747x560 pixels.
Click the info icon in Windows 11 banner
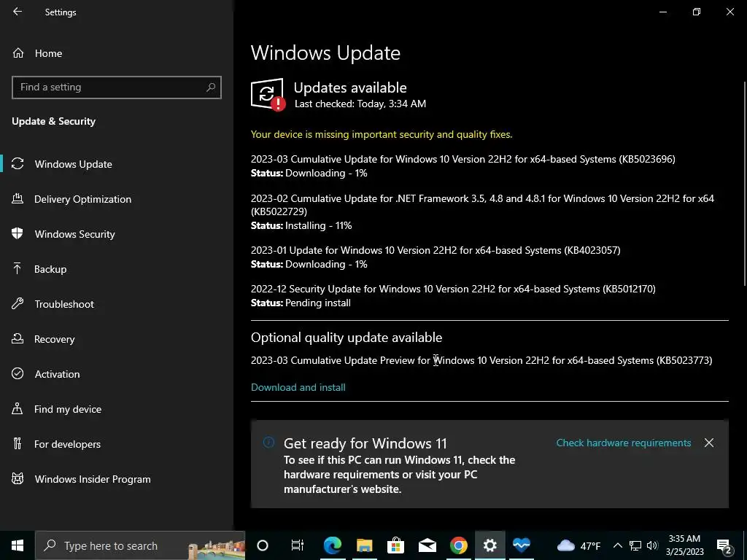pos(268,443)
